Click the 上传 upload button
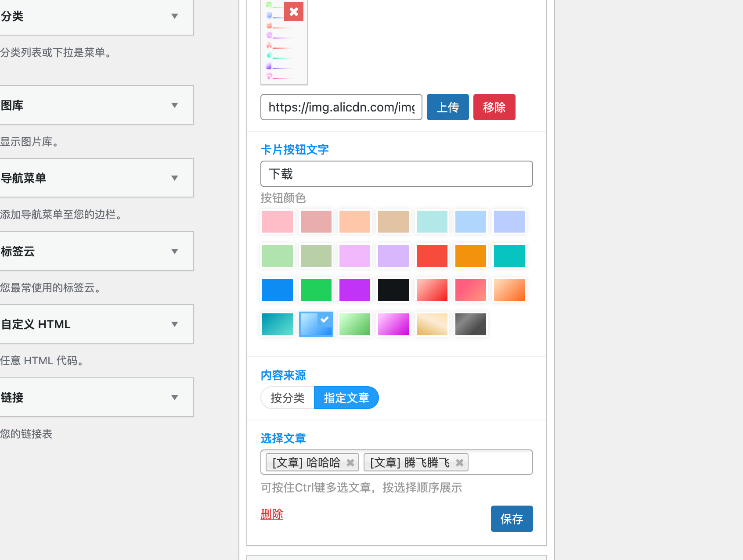743x560 pixels. [x=447, y=107]
